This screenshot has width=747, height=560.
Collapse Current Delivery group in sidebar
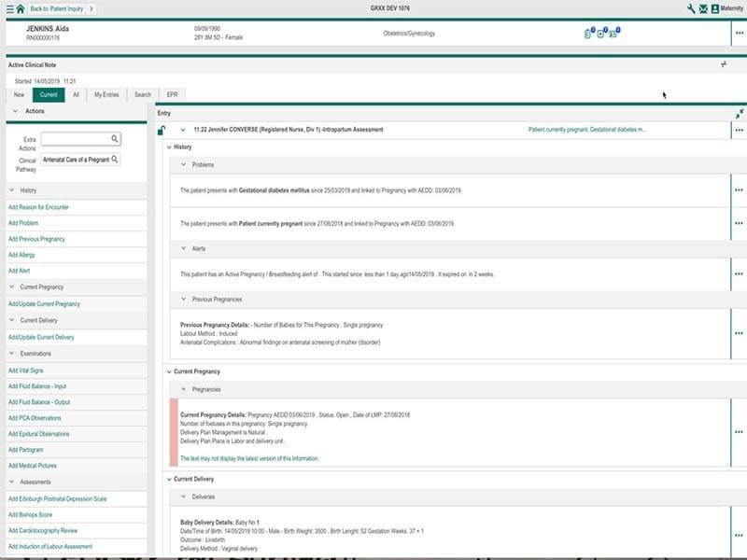coord(12,320)
